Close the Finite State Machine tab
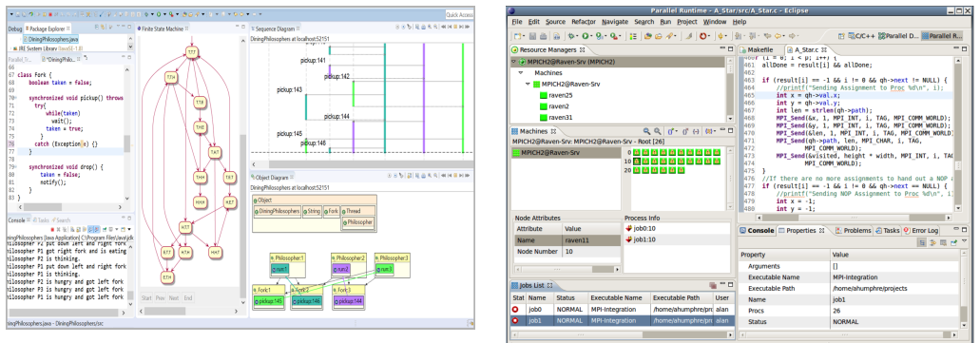 click(x=186, y=29)
